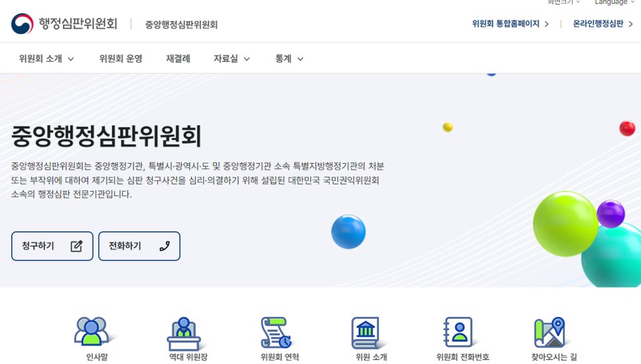Open the 화면크기 dropdown
The height and width of the screenshot is (364, 641).
pyautogui.click(x=563, y=3)
